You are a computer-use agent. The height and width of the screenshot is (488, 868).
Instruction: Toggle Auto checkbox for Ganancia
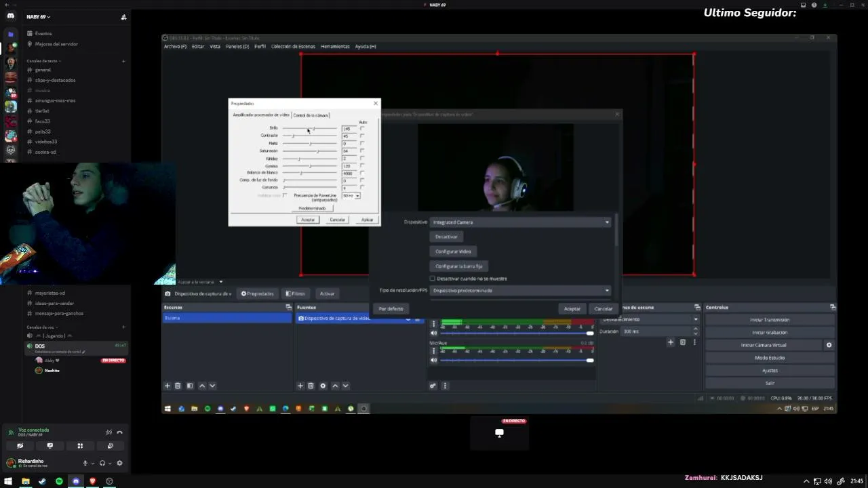pos(362,187)
